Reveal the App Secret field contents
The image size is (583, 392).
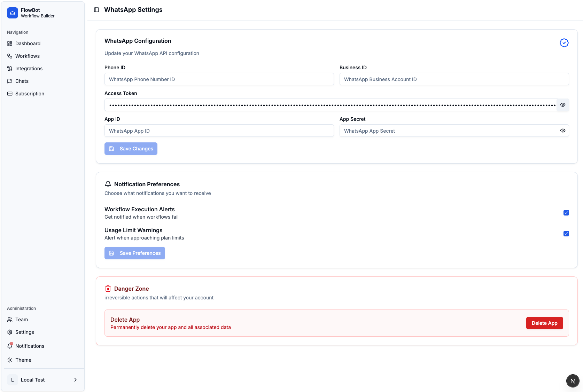562,131
